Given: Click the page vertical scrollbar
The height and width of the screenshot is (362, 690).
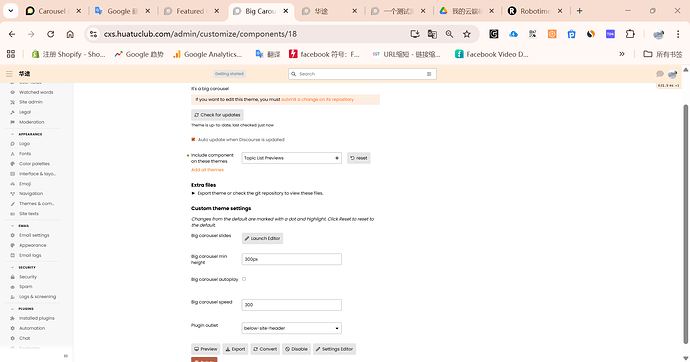Looking at the screenshot, I should coord(685,224).
